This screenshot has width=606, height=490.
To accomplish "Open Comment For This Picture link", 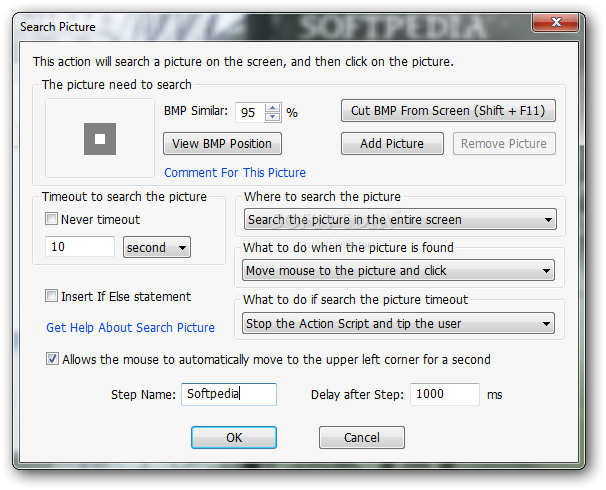I will click(235, 173).
